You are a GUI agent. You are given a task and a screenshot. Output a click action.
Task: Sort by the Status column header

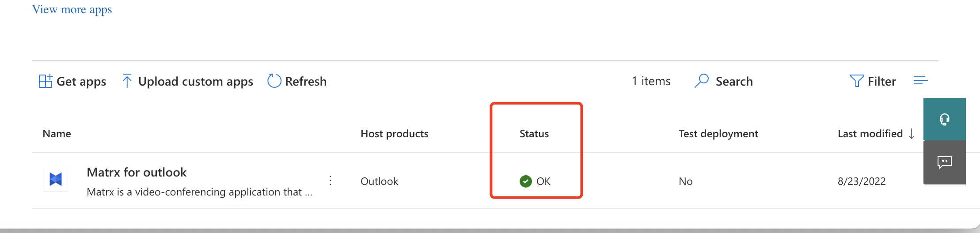(x=534, y=134)
